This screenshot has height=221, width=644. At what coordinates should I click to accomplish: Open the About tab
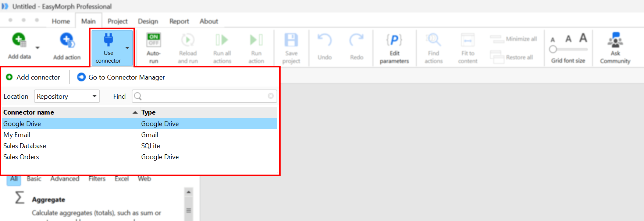point(209,21)
